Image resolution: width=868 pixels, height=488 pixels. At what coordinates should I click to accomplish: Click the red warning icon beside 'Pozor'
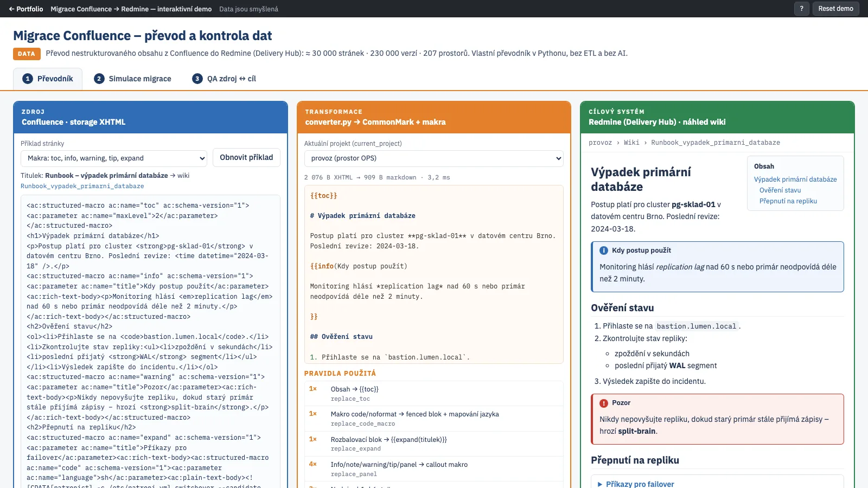pos(604,403)
